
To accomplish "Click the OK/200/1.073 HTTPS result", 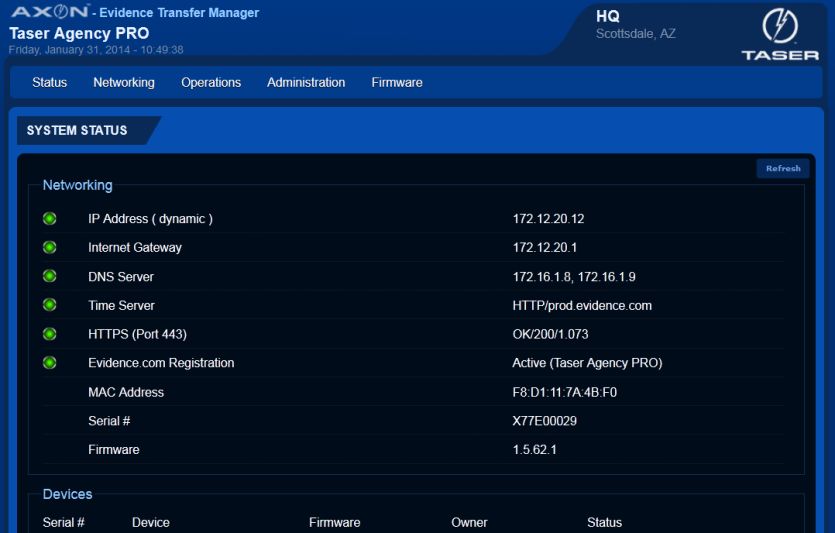I will 551,334.
